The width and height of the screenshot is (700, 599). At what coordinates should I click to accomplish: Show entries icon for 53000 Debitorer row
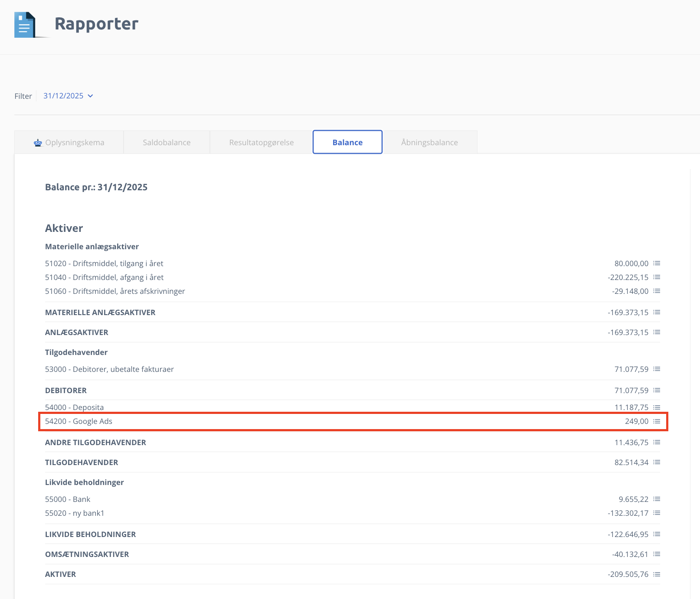657,369
